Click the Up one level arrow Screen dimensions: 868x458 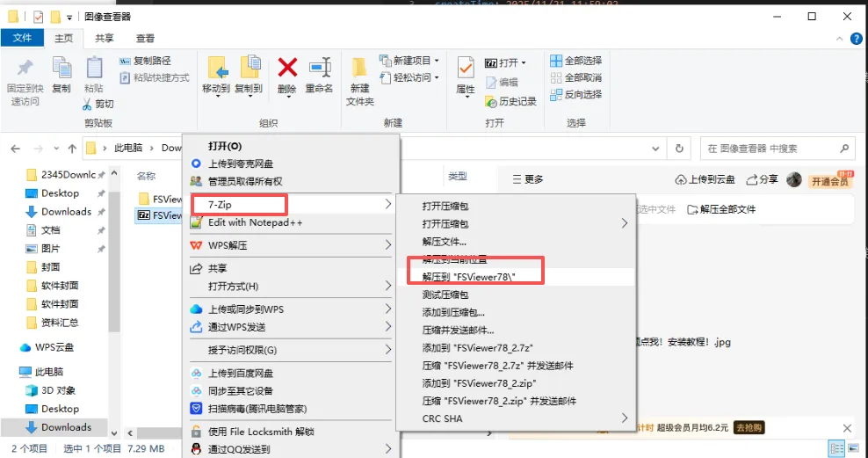pyautogui.click(x=72, y=149)
